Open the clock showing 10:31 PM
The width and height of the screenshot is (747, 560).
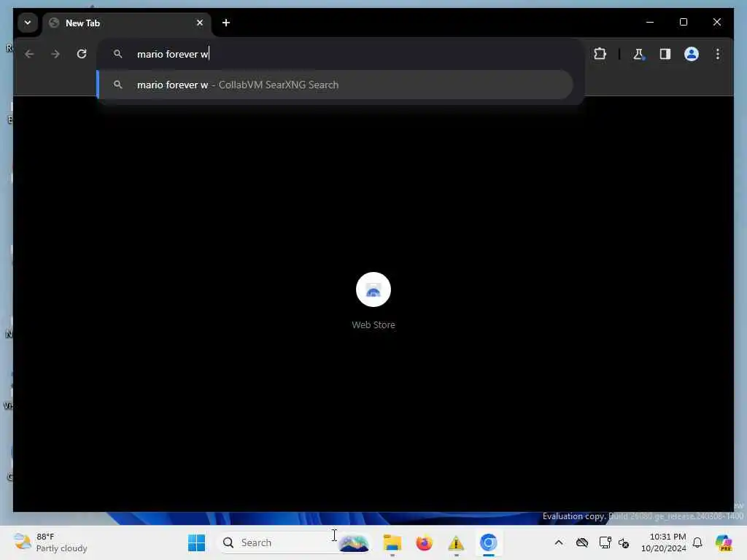click(x=664, y=542)
